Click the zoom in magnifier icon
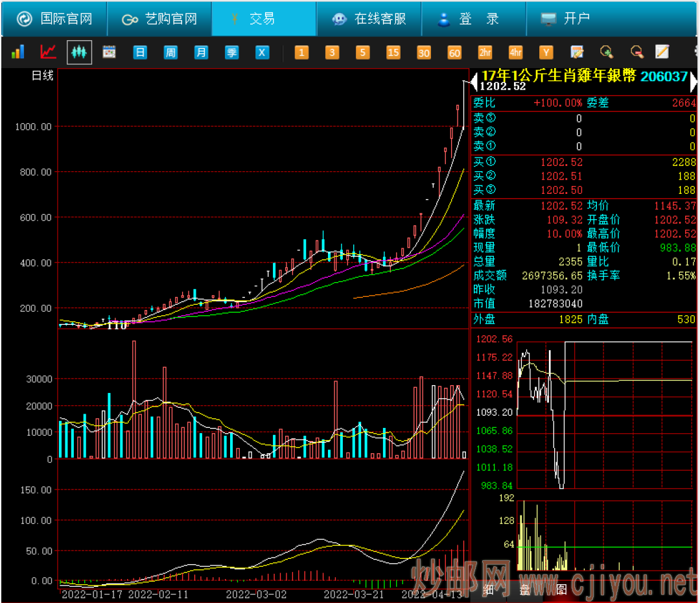 pos(606,52)
